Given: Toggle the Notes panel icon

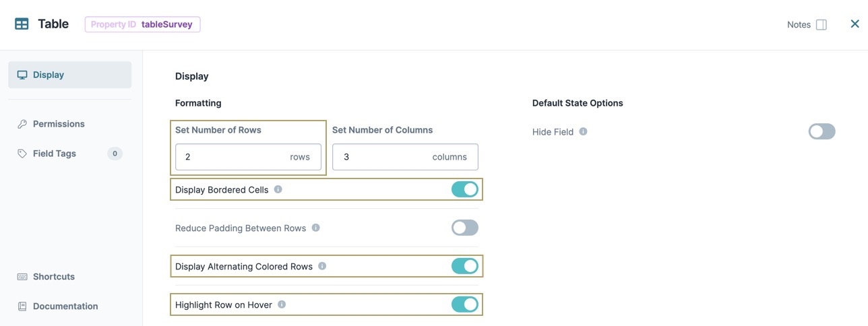Looking at the screenshot, I should click(821, 24).
